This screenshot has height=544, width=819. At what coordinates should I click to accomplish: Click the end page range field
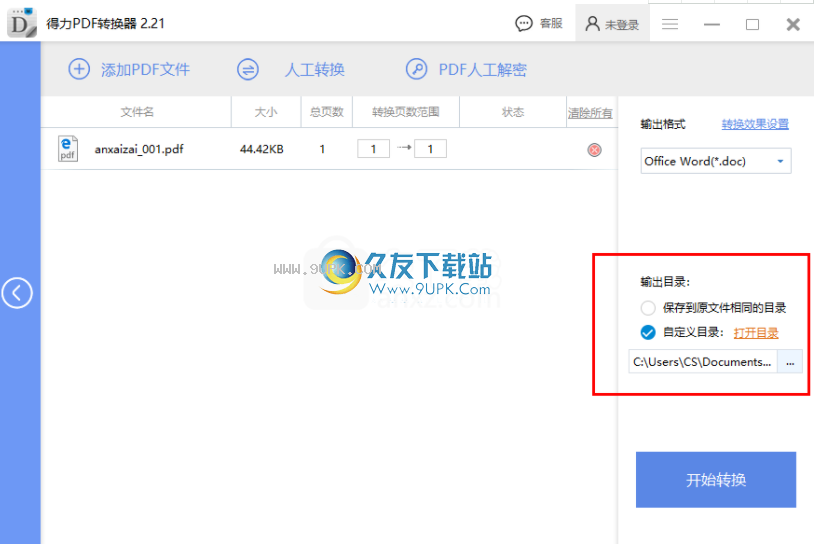point(430,149)
